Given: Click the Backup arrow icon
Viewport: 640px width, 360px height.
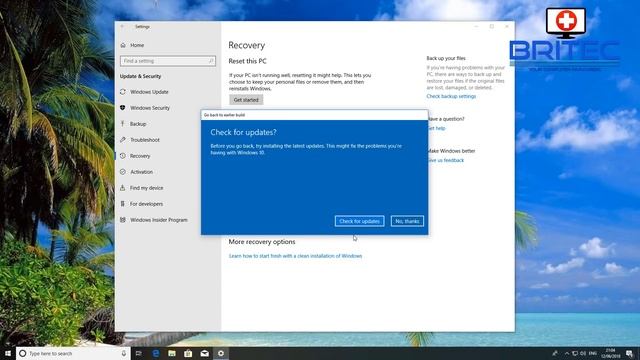Looking at the screenshot, I should click(x=122, y=123).
